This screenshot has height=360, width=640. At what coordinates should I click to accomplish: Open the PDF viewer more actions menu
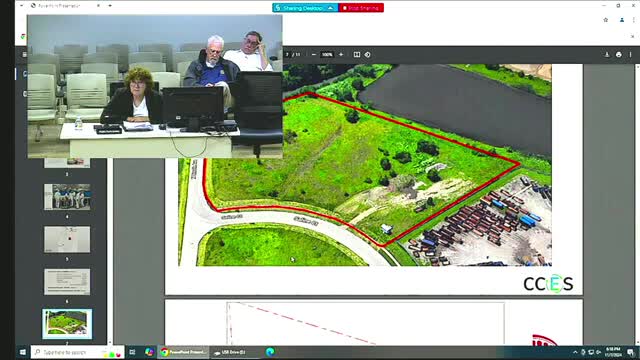click(x=630, y=55)
